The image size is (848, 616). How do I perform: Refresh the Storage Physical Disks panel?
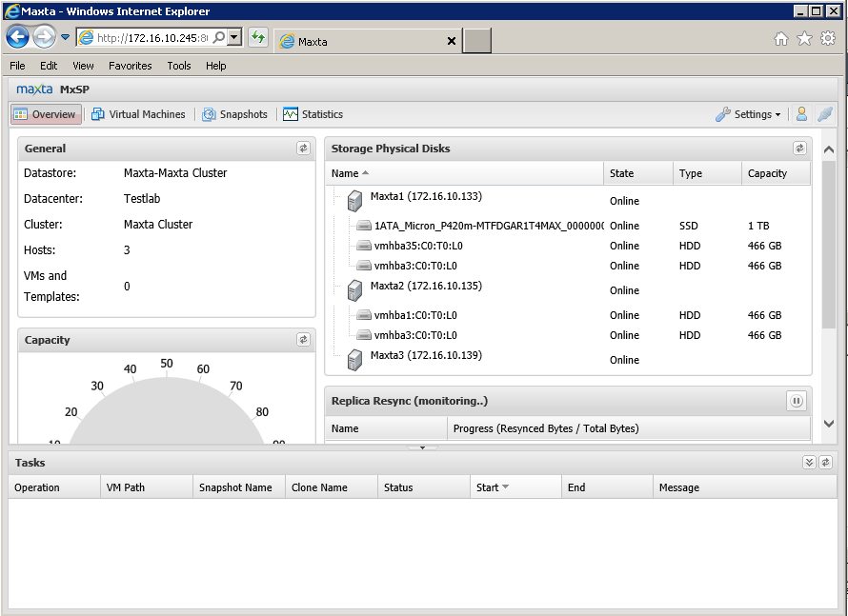tap(799, 149)
